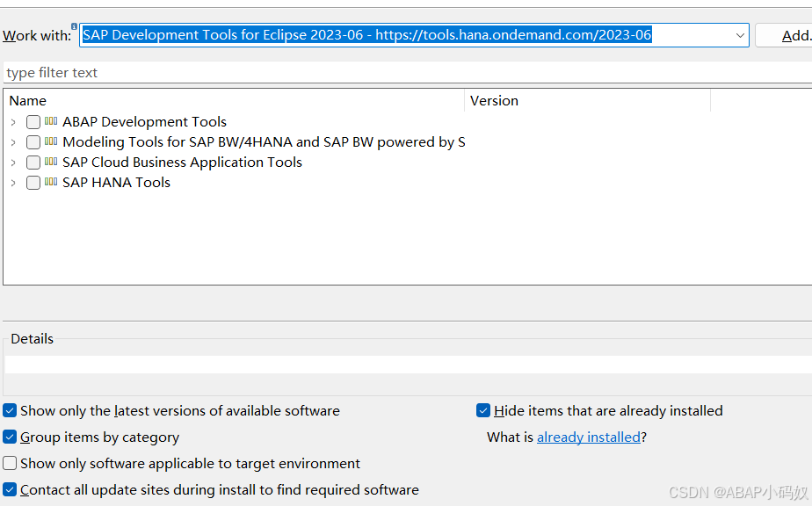This screenshot has height=506, width=812.
Task: Check the SAP Cloud Business Application Tools checkbox
Action: click(33, 163)
